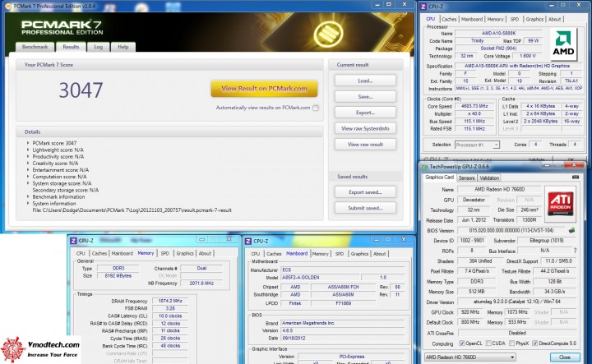Click the motherboard Model A85F2-A GOLDEN field
Image resolution: width=592 pixels, height=364 pixels.
click(x=320, y=277)
